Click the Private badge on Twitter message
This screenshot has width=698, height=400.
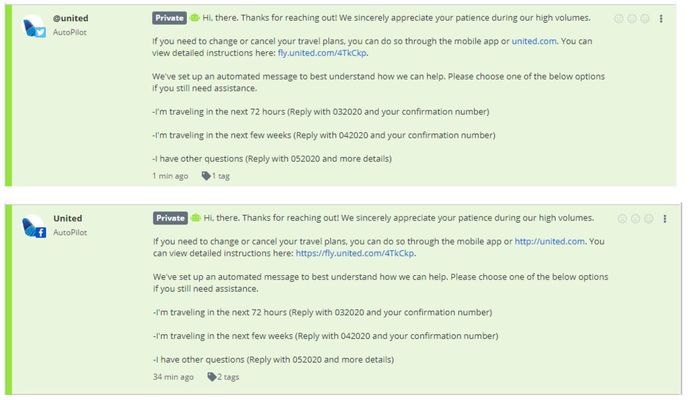coord(169,18)
